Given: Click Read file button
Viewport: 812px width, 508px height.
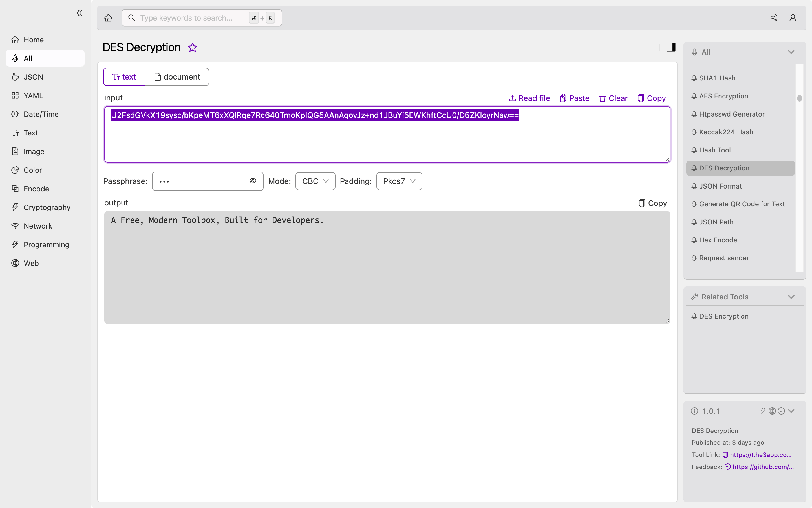Looking at the screenshot, I should pos(529,98).
